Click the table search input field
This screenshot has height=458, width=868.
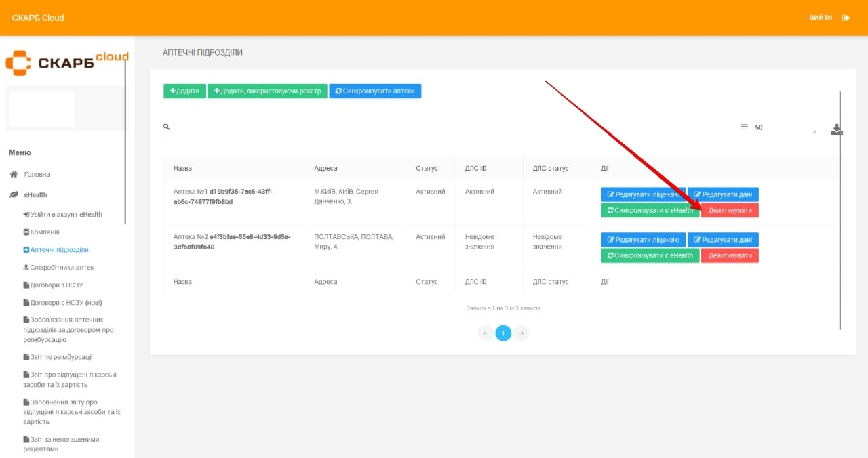tap(448, 127)
